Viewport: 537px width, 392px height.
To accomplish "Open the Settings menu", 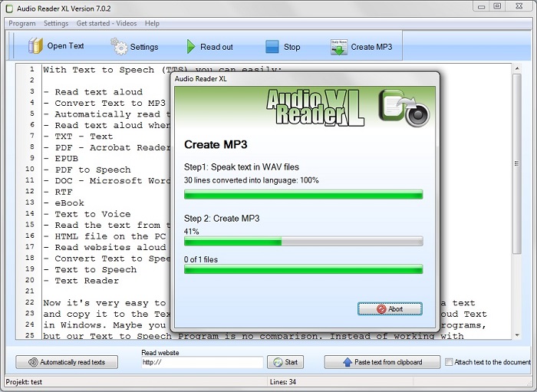I will pyautogui.click(x=56, y=23).
